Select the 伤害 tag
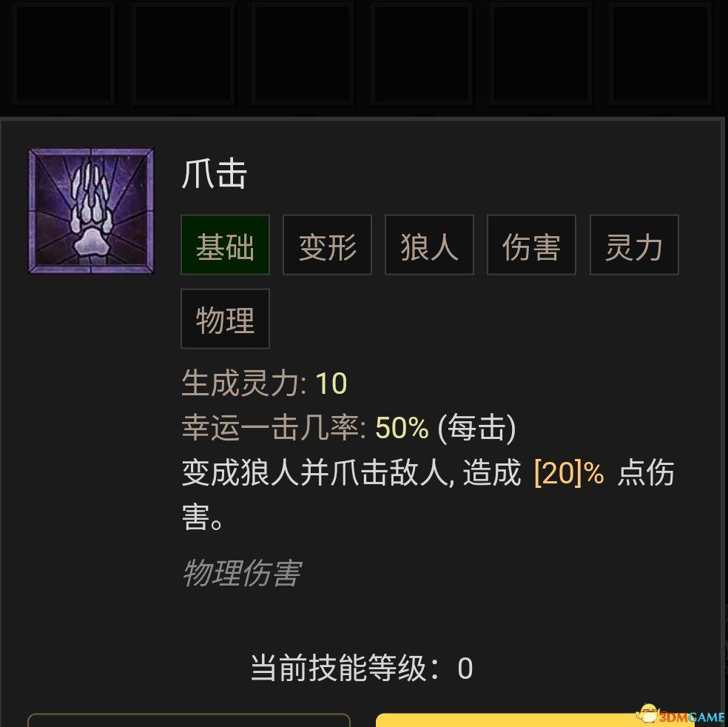Image resolution: width=728 pixels, height=727 pixels. point(532,245)
